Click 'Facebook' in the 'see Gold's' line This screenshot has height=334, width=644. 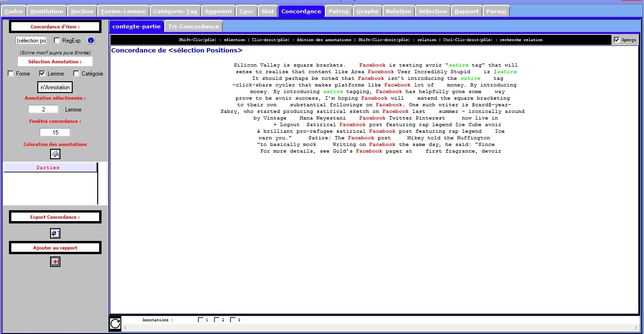point(369,151)
